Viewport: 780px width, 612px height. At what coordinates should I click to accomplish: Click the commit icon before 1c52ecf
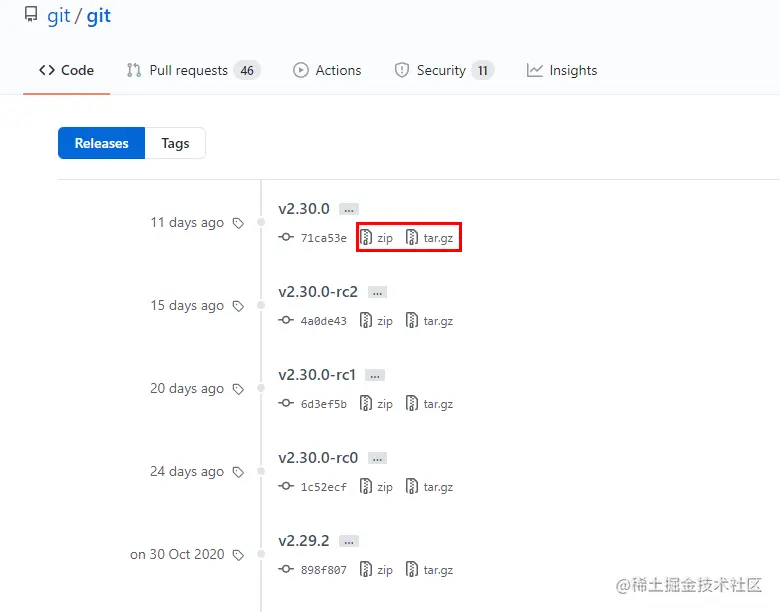(286, 486)
